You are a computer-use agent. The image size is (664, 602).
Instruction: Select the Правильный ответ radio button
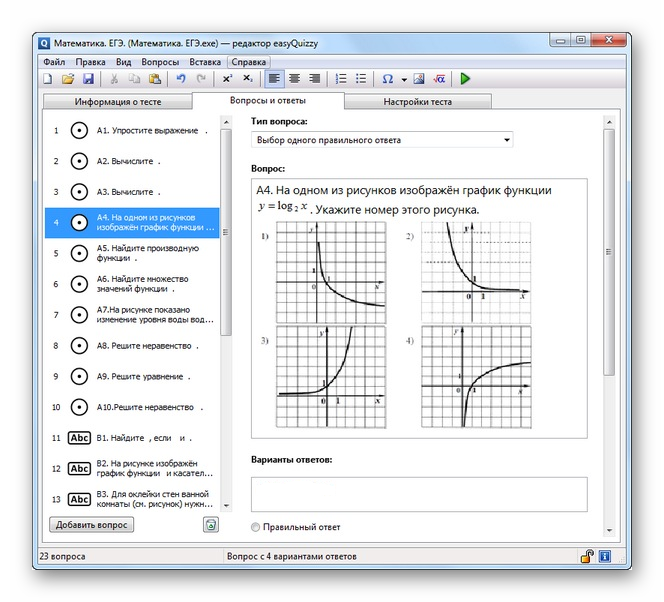pos(255,527)
